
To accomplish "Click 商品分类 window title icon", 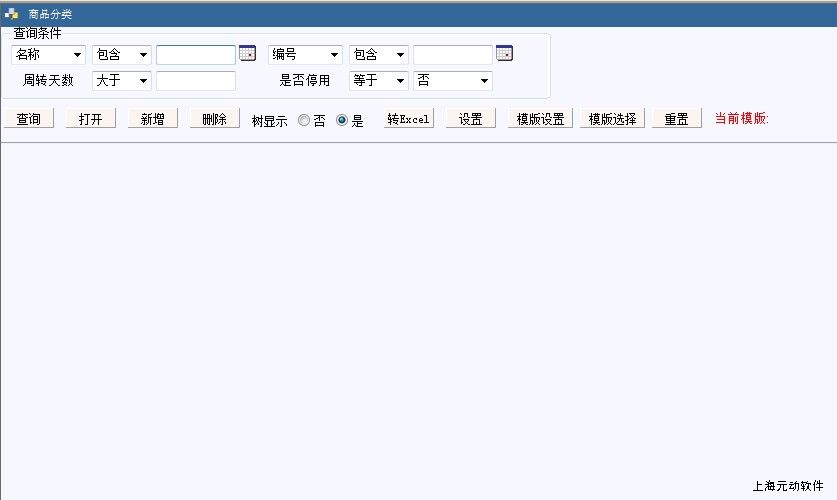I will (x=12, y=14).
